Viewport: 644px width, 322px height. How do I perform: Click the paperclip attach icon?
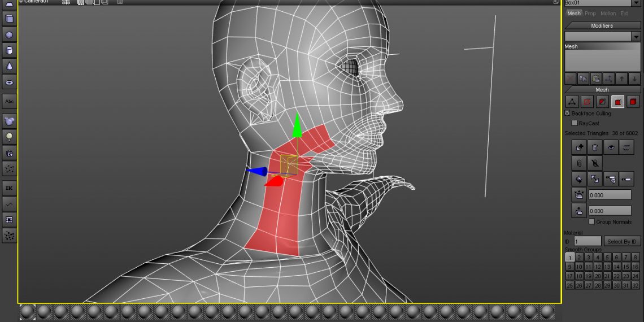coord(579,163)
